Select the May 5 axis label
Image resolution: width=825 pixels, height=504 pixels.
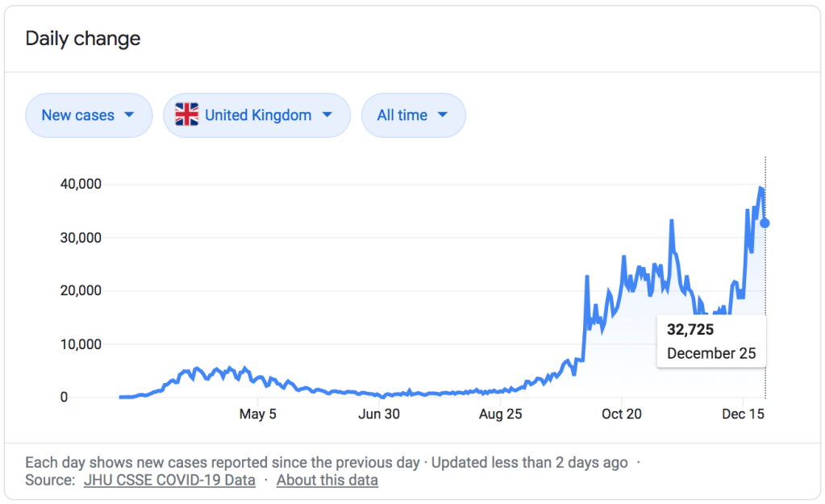point(257,414)
